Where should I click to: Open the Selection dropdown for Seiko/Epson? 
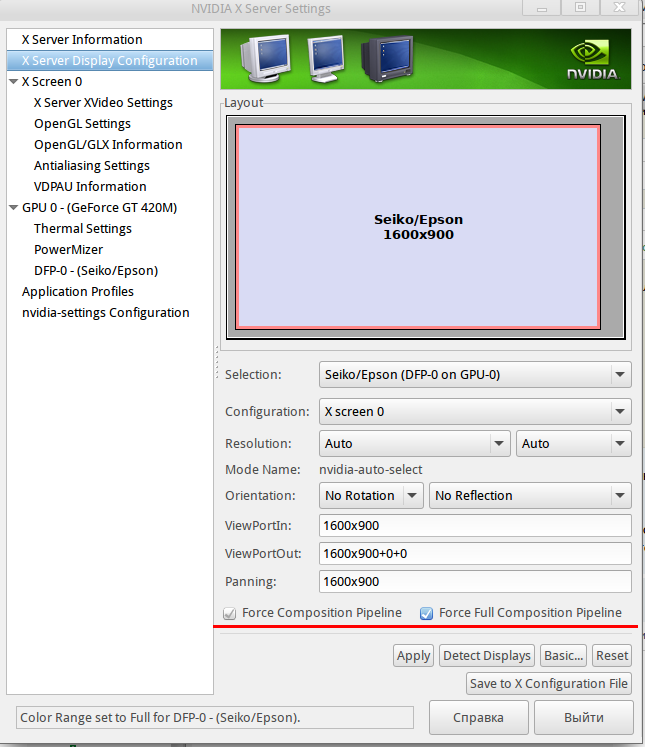(x=475, y=374)
